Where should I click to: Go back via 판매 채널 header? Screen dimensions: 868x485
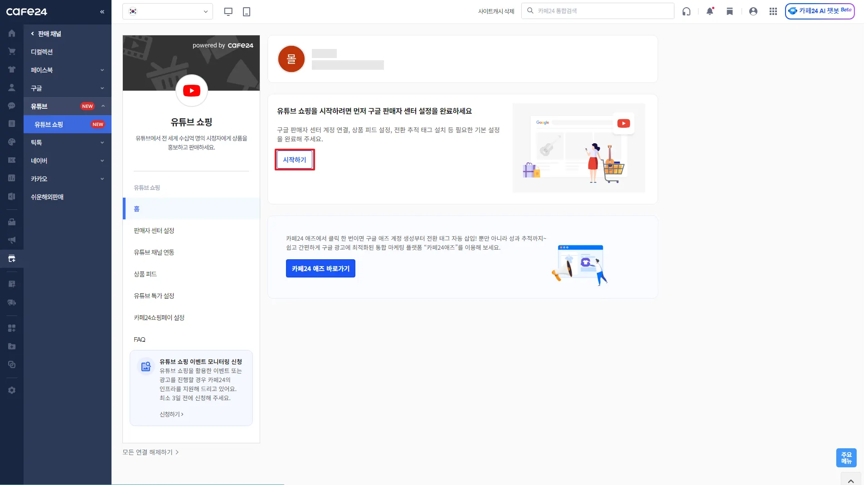[x=46, y=34]
